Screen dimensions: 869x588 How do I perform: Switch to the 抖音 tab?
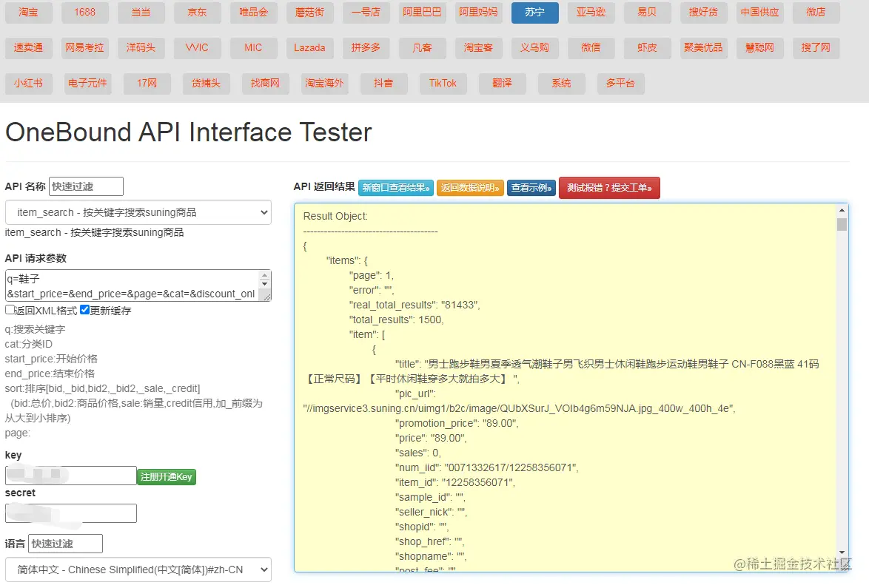click(383, 83)
